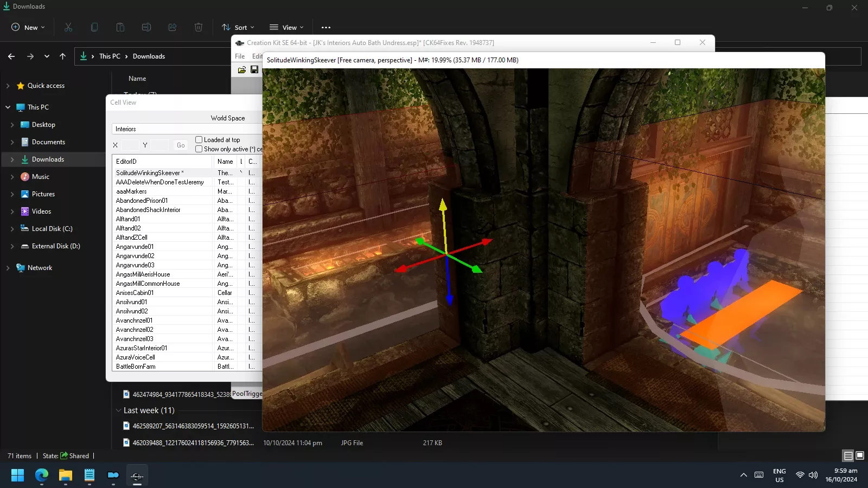Viewport: 868px width, 488px height.
Task: Open Wi-Fi network settings in tray
Action: pos(800,475)
